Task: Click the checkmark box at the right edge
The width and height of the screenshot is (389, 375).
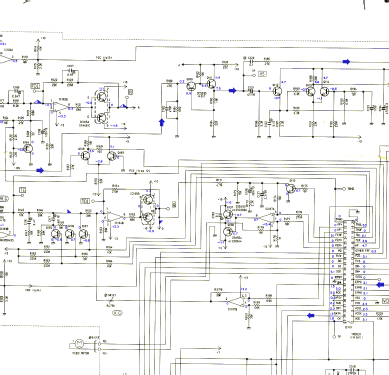Action: pos(385,301)
